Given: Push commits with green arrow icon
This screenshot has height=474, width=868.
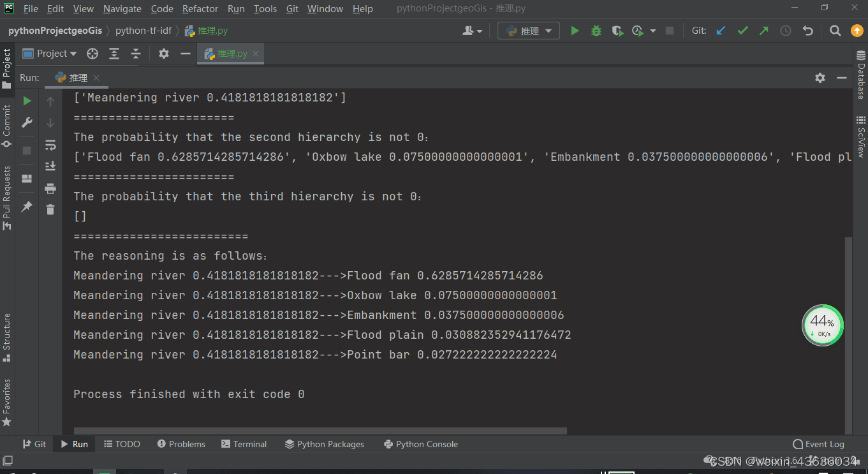Looking at the screenshot, I should [764, 31].
